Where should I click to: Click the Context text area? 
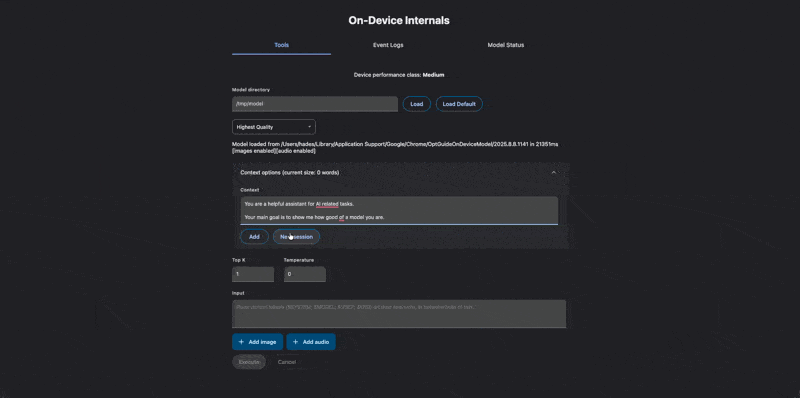click(399, 210)
